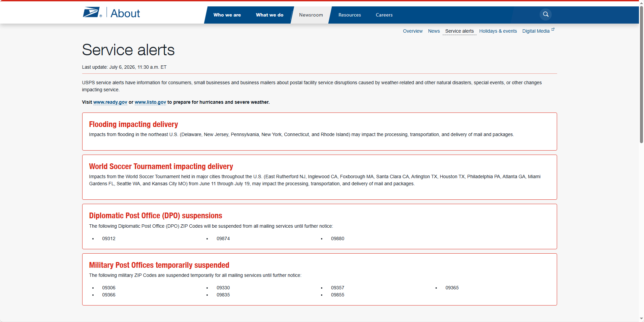Screen dimensions: 644x322
Task: Open the Careers menu
Action: pos(384,15)
